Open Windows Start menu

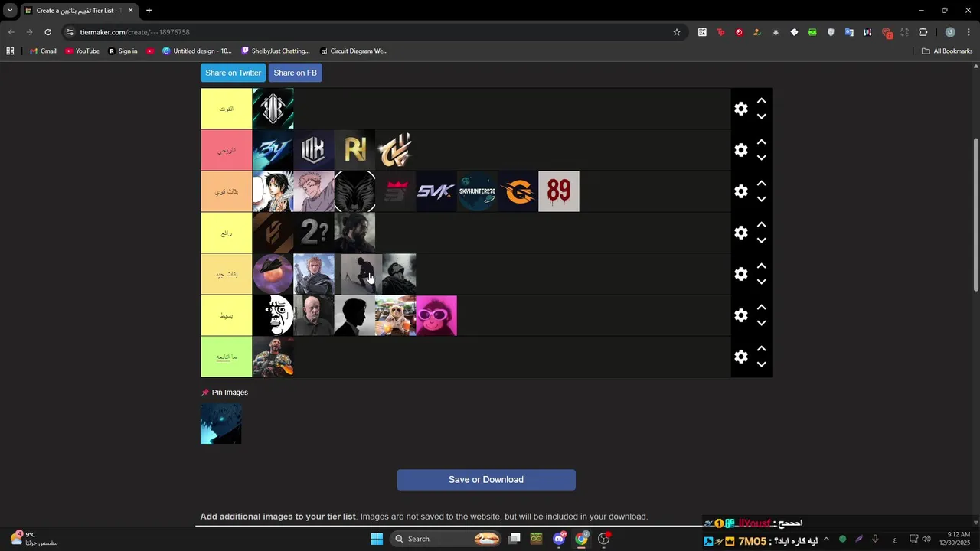coord(377,539)
